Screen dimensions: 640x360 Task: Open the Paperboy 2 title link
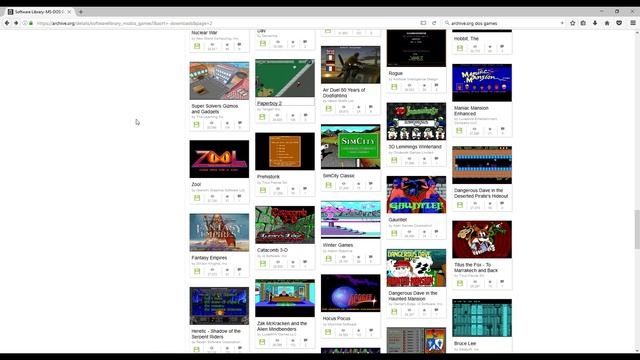pyautogui.click(x=269, y=103)
